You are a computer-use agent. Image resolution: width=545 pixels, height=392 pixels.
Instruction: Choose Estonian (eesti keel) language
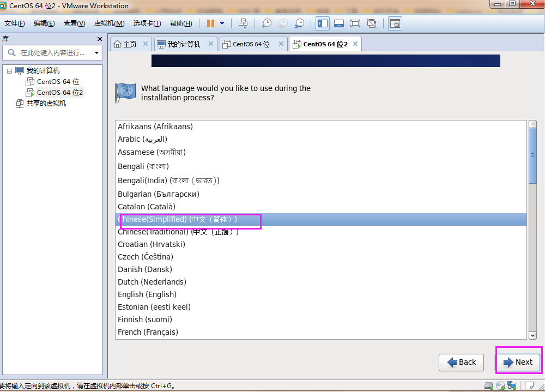click(x=321, y=307)
